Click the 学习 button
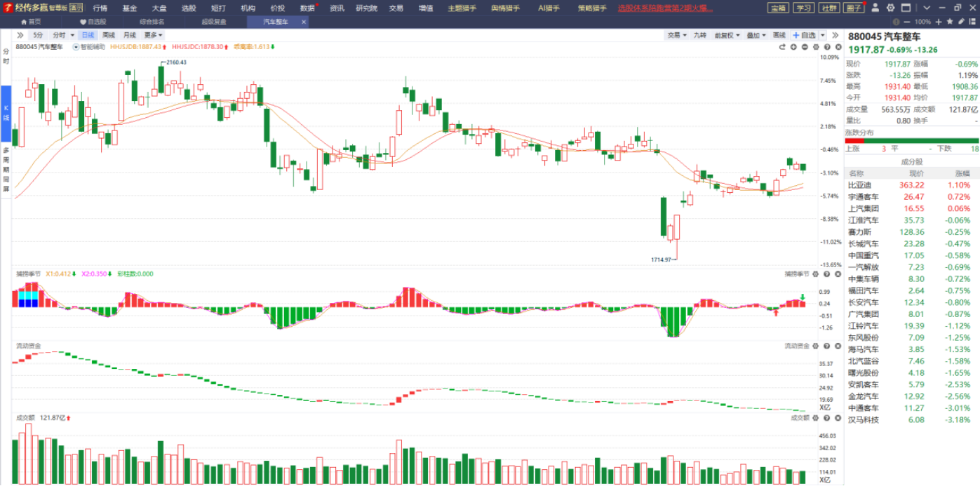 (x=803, y=8)
